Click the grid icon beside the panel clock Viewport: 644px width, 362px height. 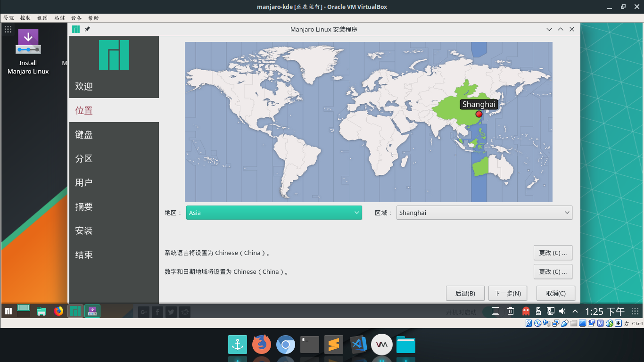635,311
